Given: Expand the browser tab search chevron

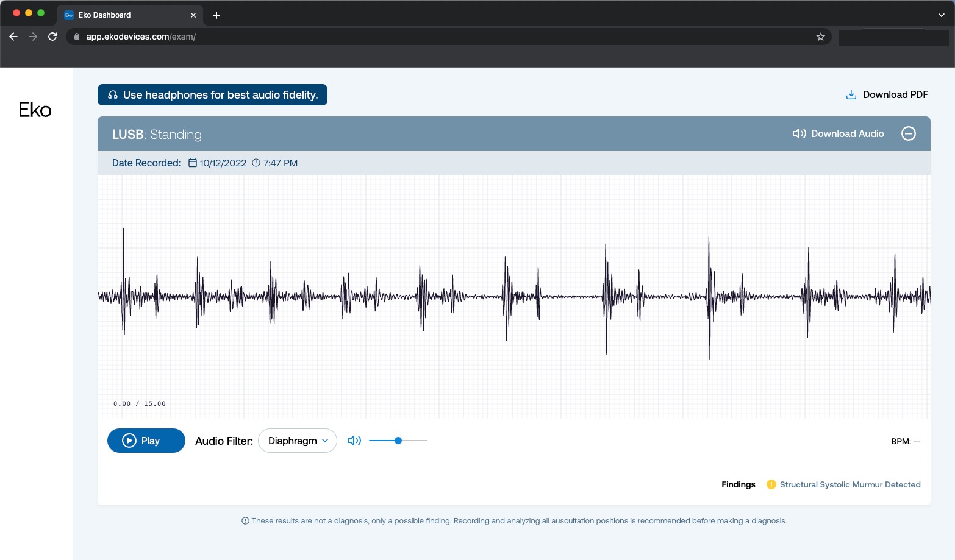Looking at the screenshot, I should coord(941,15).
